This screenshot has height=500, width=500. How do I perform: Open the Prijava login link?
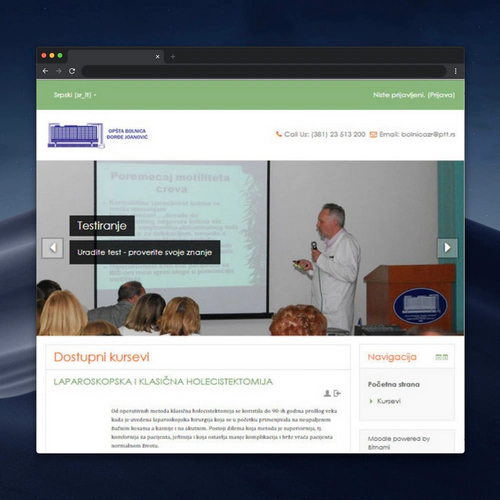pyautogui.click(x=441, y=95)
